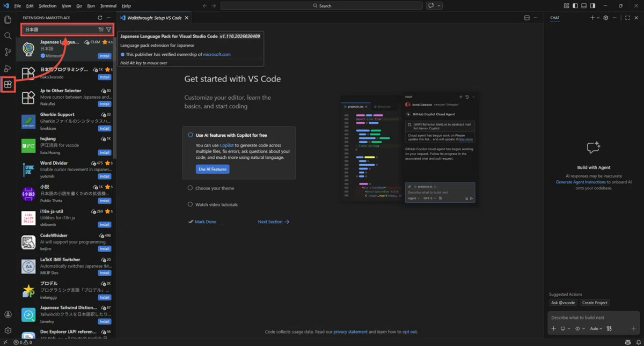Click the Describe what to build next input
Screen dimensions: 644x346
click(x=594, y=318)
